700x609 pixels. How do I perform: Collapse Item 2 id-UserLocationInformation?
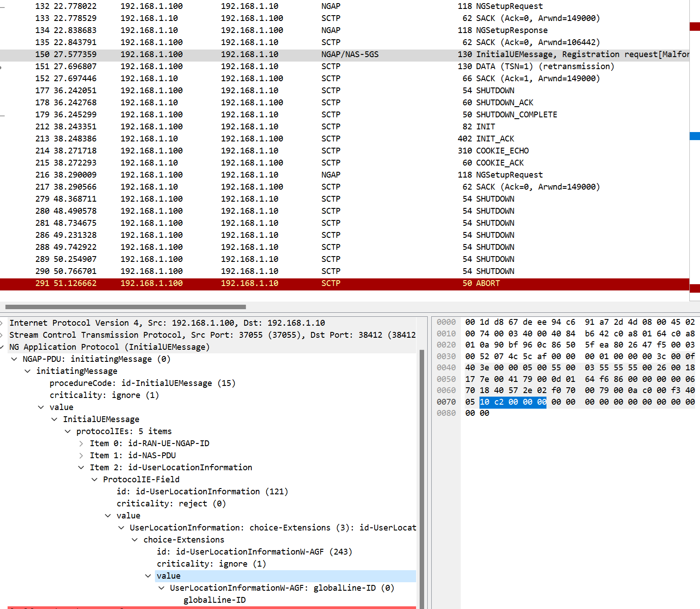[81, 468]
